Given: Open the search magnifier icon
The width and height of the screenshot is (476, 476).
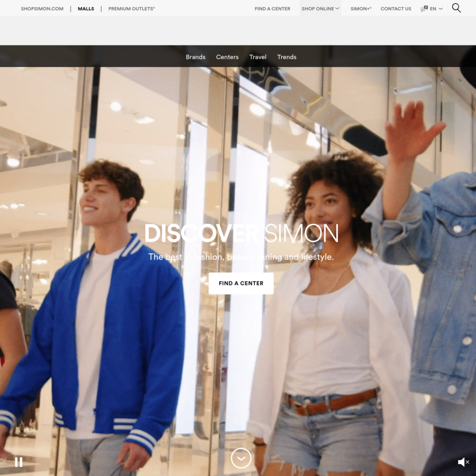Looking at the screenshot, I should click(456, 8).
